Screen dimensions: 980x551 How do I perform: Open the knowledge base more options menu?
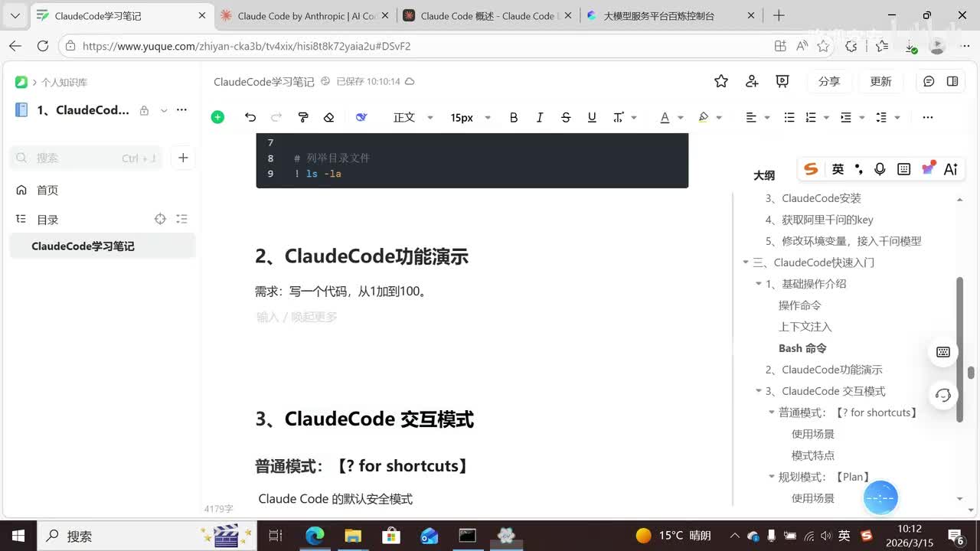tap(181, 110)
